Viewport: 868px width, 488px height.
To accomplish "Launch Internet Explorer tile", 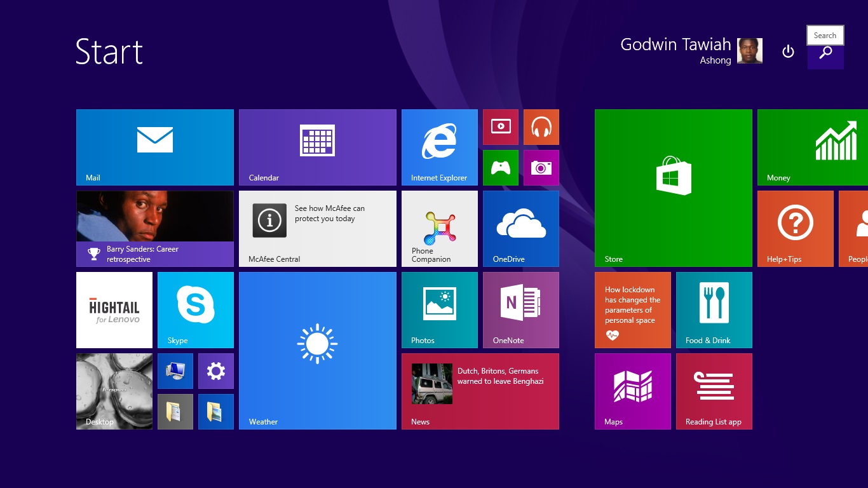I will pyautogui.click(x=440, y=147).
